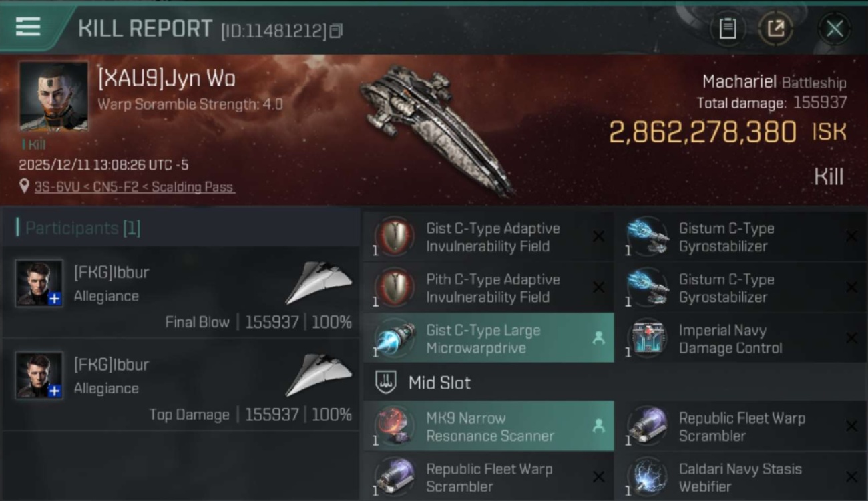Copy the kill report ID icon
868x501 pixels.
tap(336, 31)
